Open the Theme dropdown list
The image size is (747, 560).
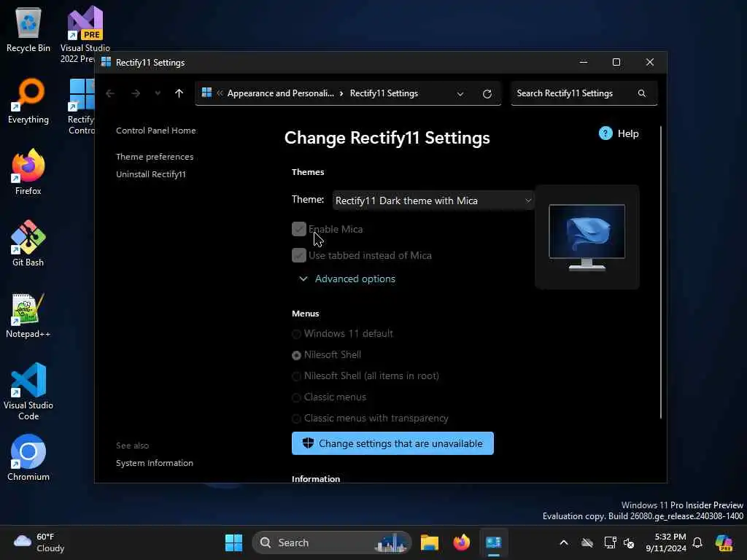tap(433, 201)
